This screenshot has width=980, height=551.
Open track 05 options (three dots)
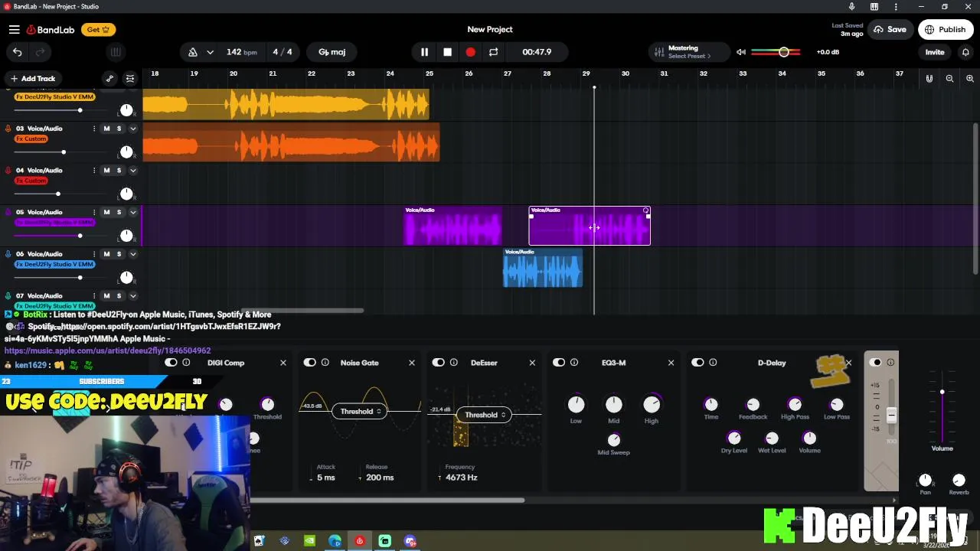coord(94,212)
